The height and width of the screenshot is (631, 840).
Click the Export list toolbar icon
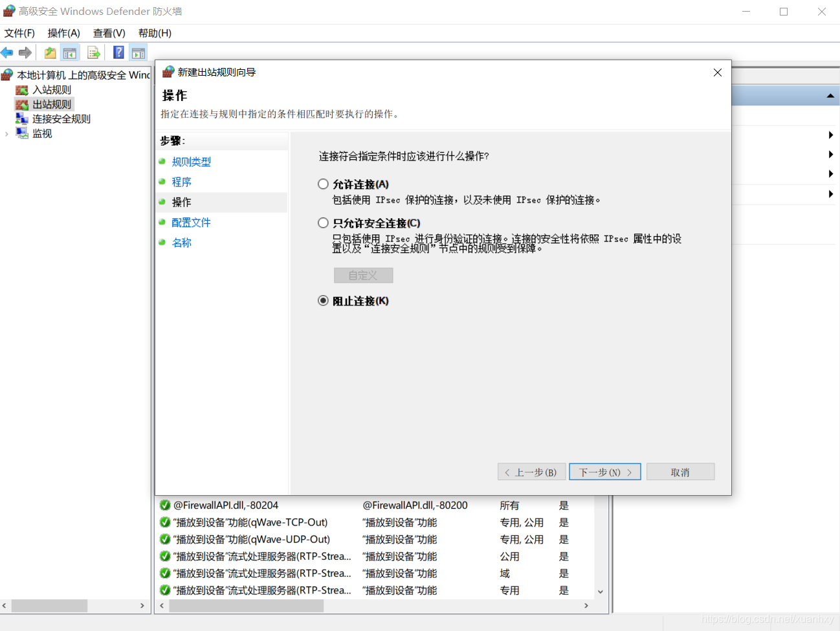point(94,52)
